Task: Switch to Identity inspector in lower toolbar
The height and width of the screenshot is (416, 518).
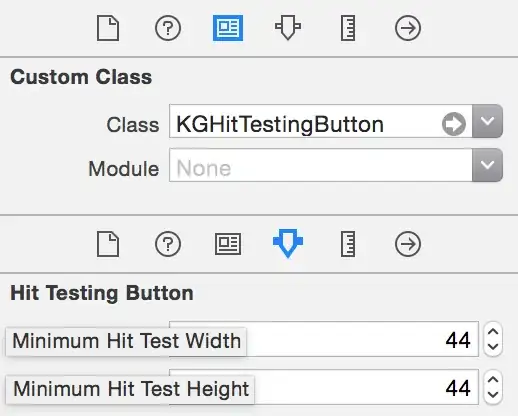Action: click(x=228, y=244)
